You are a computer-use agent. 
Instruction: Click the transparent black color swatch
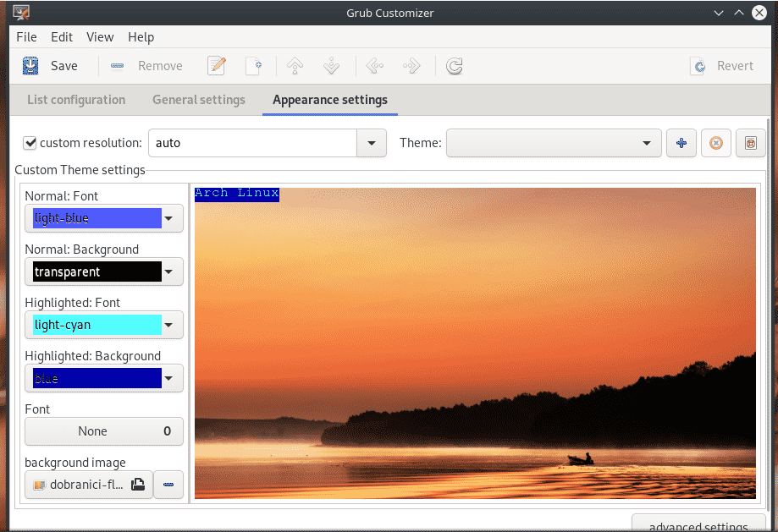(x=97, y=271)
